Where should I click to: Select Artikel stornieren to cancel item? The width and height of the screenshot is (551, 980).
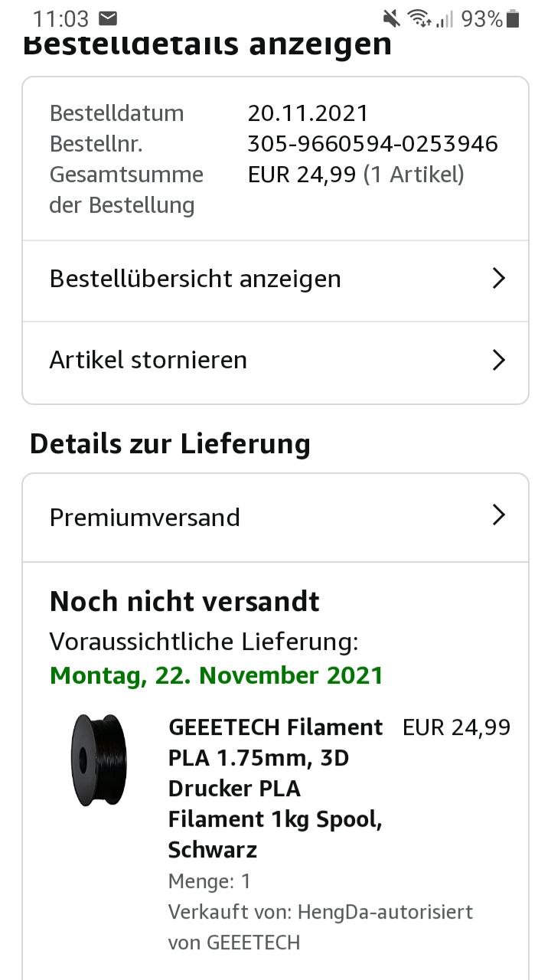coord(148,360)
